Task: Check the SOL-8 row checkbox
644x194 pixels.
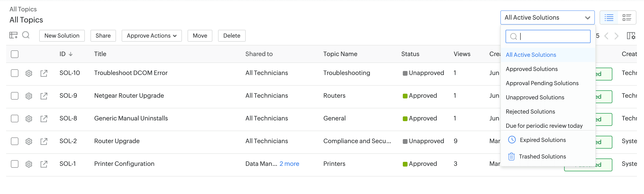Action: click(x=15, y=118)
